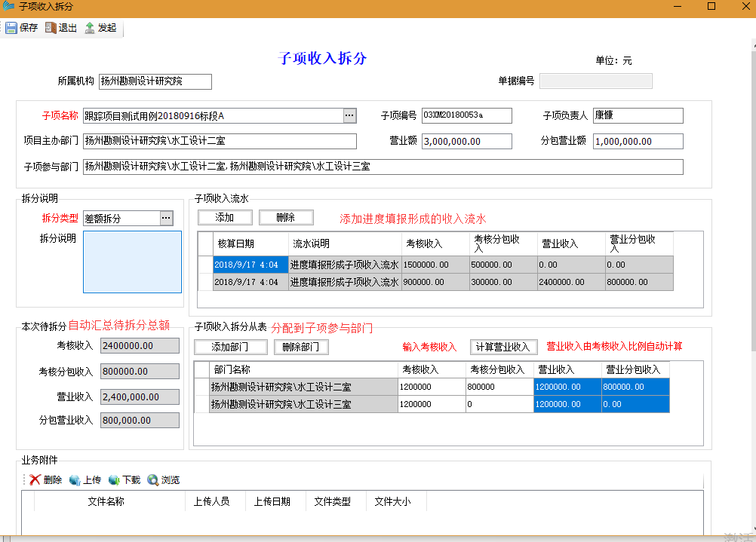
Task: Click the 拆分类型 field showing 差额拆分
Action: pyautogui.click(x=121, y=219)
